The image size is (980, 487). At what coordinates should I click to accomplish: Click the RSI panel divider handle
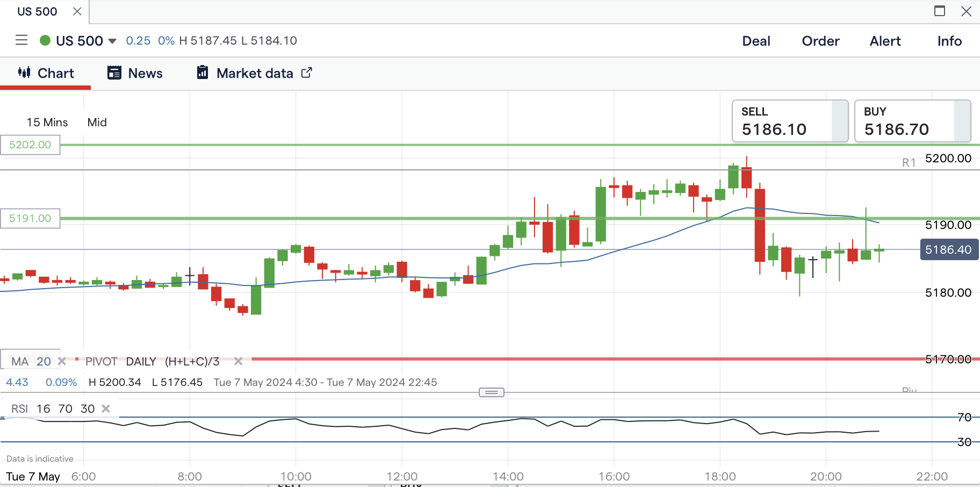(492, 392)
